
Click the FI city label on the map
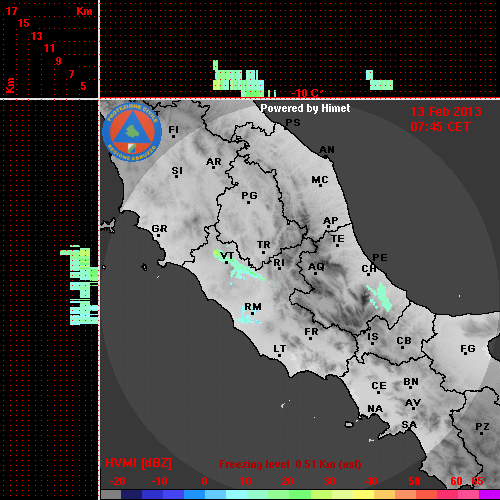pos(173,129)
